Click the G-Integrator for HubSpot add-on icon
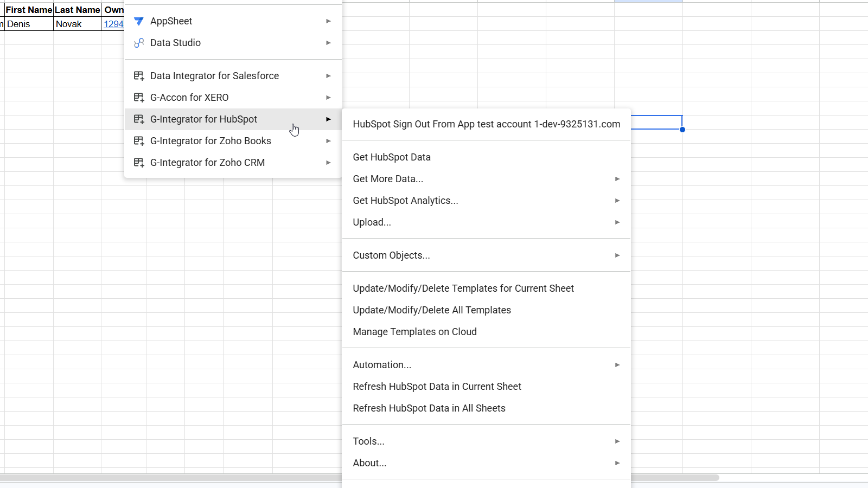The image size is (868, 488). coord(139,119)
